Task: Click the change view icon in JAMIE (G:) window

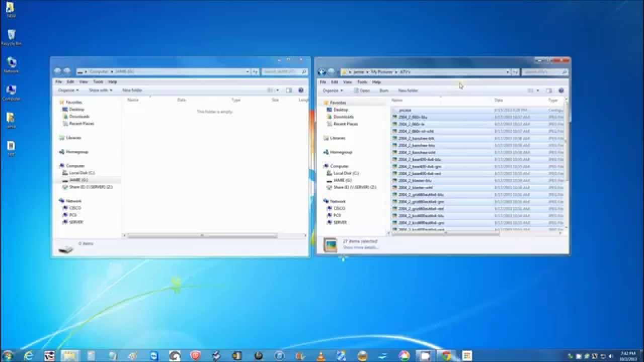Action: click(x=270, y=90)
